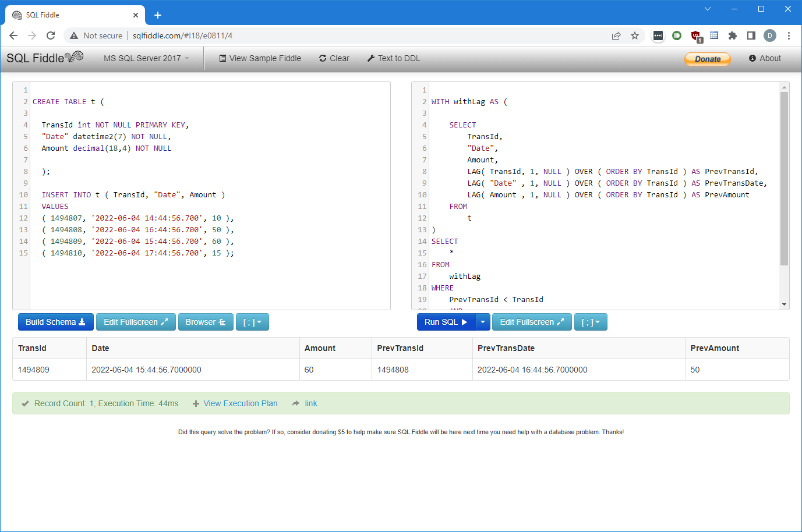
Task: Open the MS SQL Server 2017 dropdown
Action: coord(146,58)
